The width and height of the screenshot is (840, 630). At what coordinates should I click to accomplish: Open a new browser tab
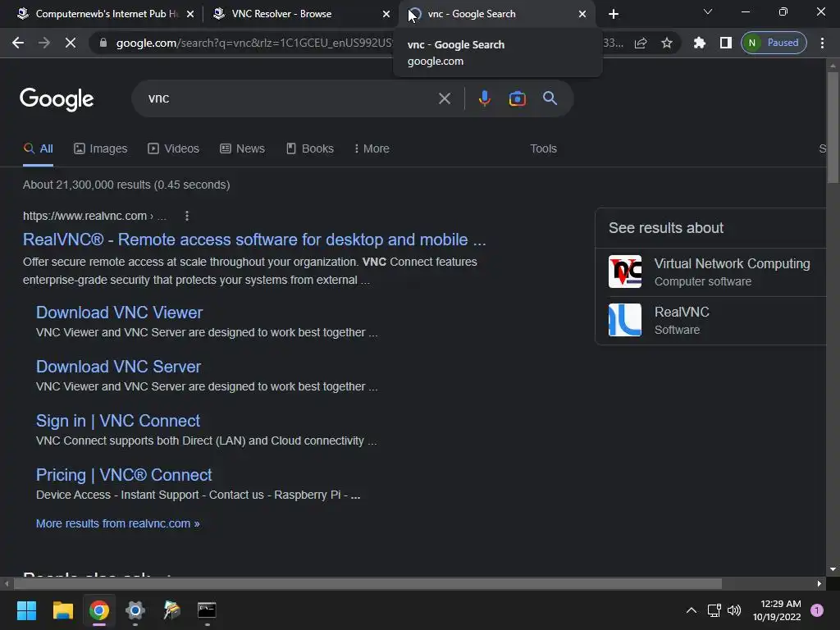pyautogui.click(x=614, y=14)
